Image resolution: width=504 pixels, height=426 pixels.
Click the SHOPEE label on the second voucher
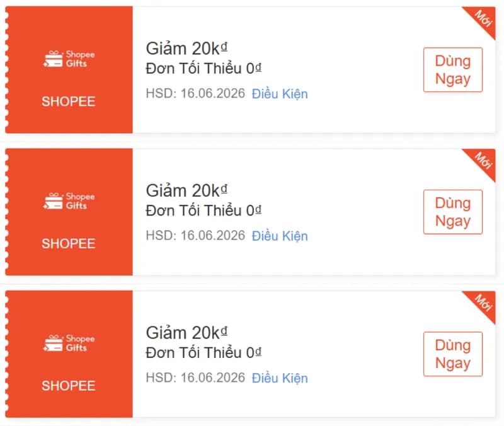pos(68,243)
